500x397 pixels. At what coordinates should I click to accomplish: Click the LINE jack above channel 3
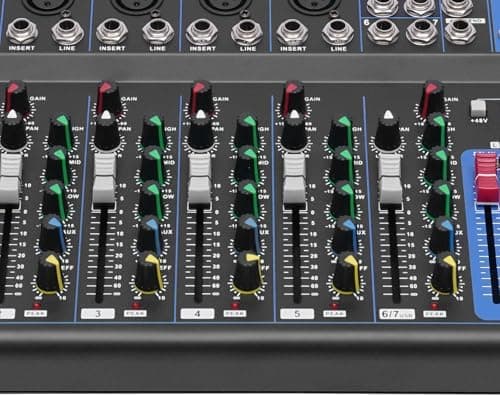click(157, 32)
